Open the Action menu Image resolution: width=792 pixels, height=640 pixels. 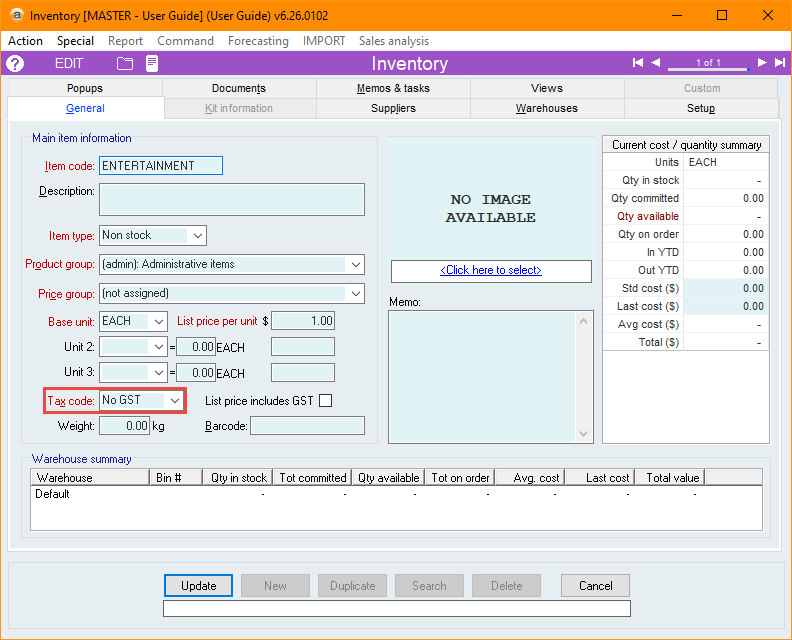click(x=25, y=41)
